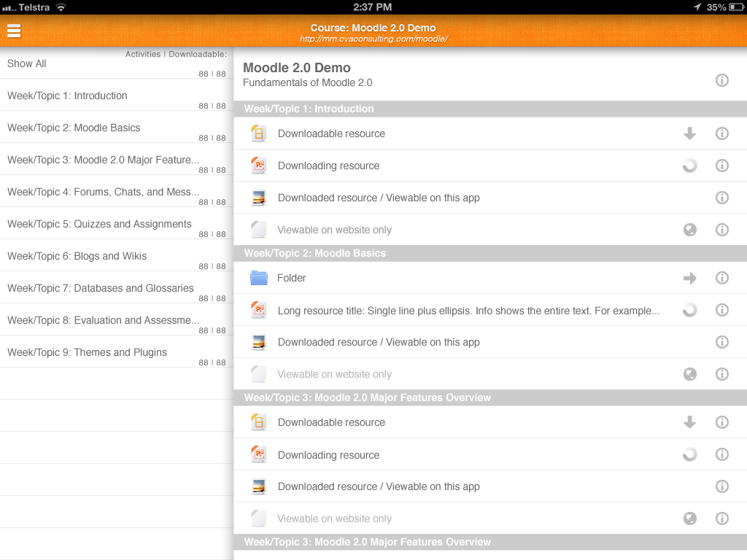Tap the Wi-Fi icon in the status bar

tap(61, 7)
